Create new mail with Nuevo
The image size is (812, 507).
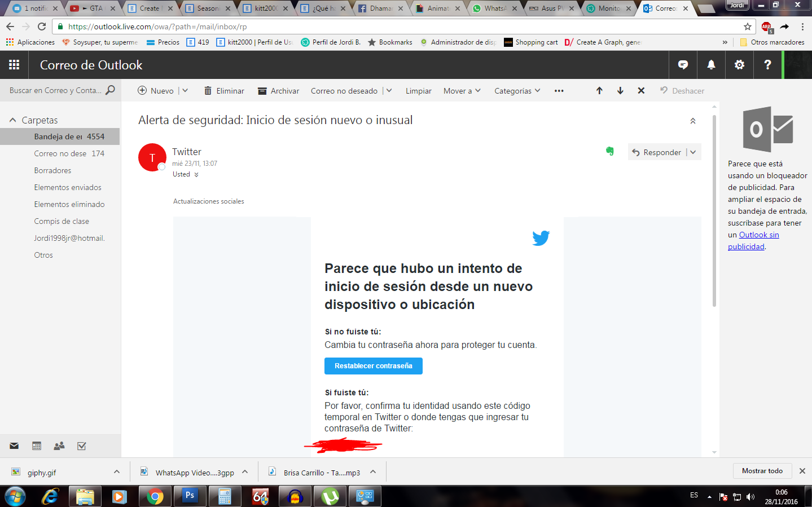click(x=156, y=91)
